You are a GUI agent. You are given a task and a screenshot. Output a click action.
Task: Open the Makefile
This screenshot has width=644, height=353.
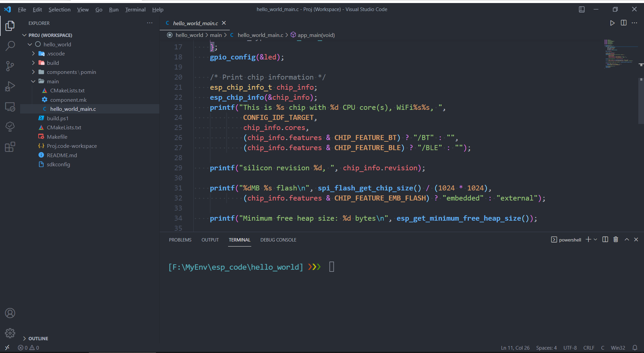(57, 137)
